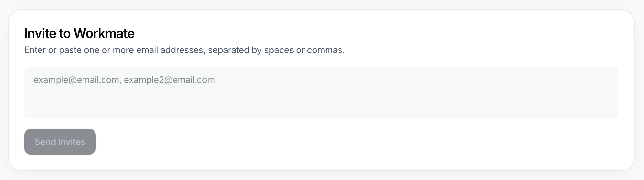Focus the example@email.com placeholder field
This screenshot has height=180, width=644.
(x=321, y=93)
